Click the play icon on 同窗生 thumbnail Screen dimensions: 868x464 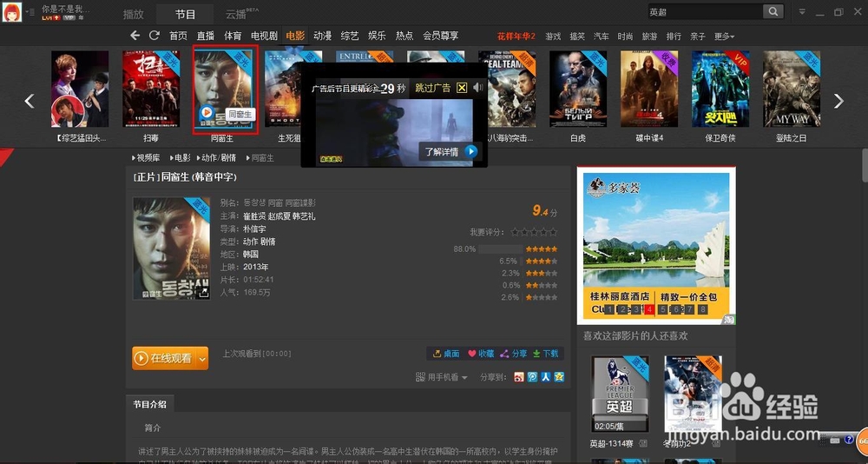pyautogui.click(x=207, y=113)
